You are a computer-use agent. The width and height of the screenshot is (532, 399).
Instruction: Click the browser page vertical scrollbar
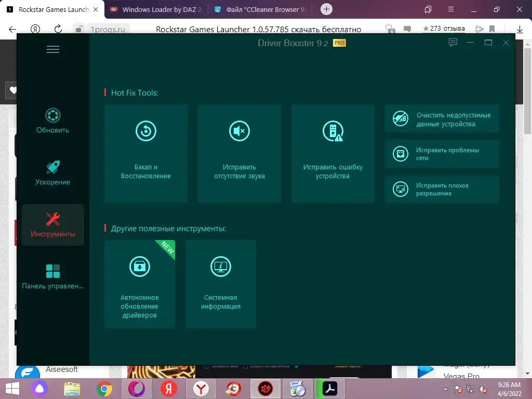(527, 91)
